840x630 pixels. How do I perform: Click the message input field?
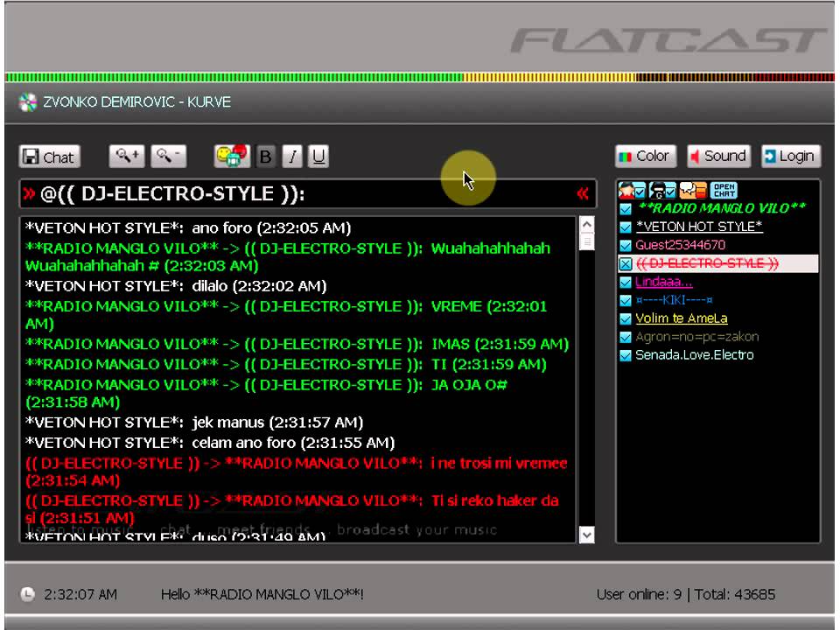pyautogui.click(x=308, y=193)
